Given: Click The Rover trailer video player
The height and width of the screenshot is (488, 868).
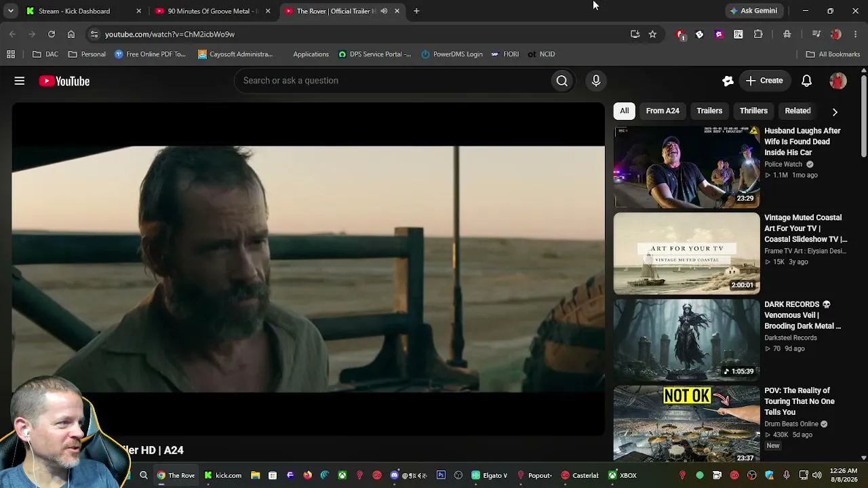Looking at the screenshot, I should click(308, 269).
